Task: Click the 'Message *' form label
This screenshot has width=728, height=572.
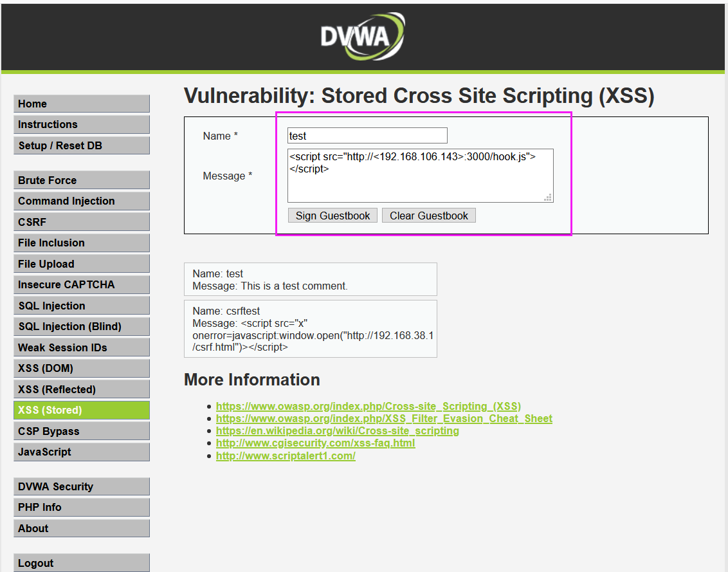Action: coord(228,176)
